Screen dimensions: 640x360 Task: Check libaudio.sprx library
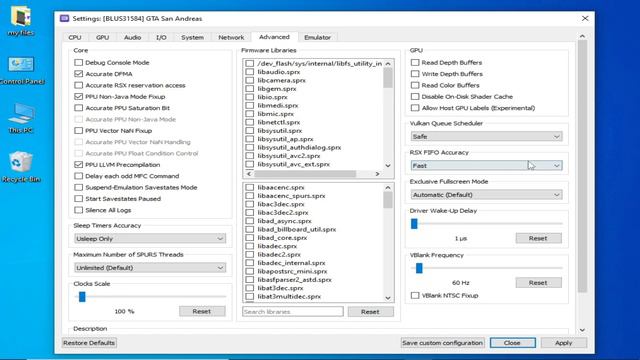pos(250,72)
